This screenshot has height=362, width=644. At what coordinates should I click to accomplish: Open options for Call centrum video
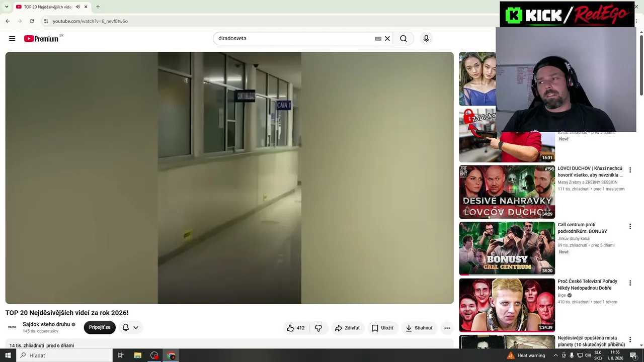[630, 226]
